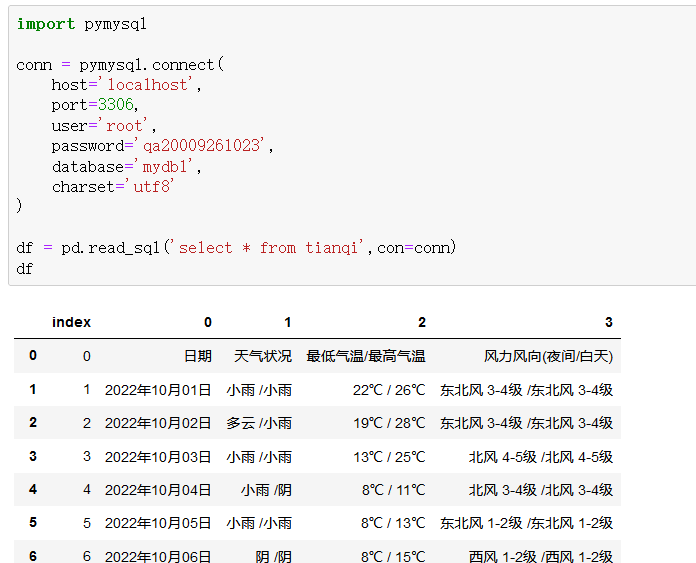Click the column header labeled 3
The width and height of the screenshot is (696, 563).
click(x=609, y=322)
